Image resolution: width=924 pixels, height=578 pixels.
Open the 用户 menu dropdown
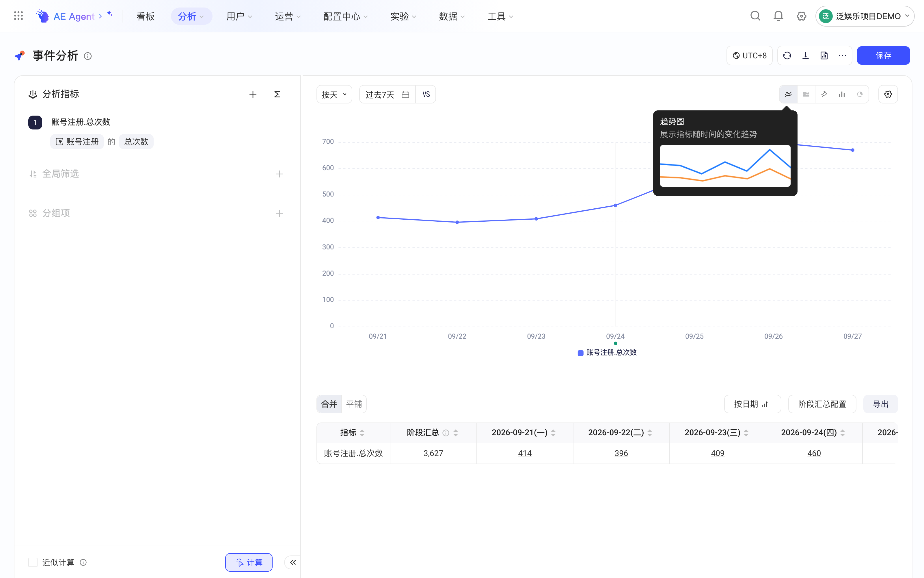pyautogui.click(x=239, y=16)
